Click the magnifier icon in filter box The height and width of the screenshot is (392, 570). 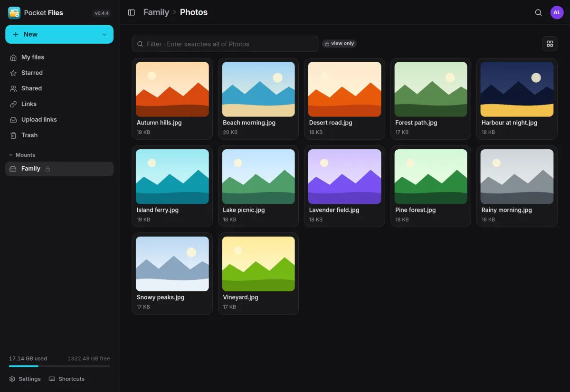tap(140, 44)
